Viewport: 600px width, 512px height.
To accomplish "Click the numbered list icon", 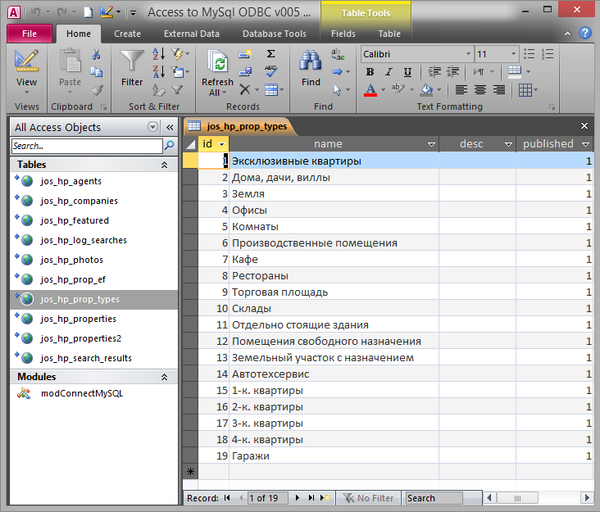I will (548, 54).
